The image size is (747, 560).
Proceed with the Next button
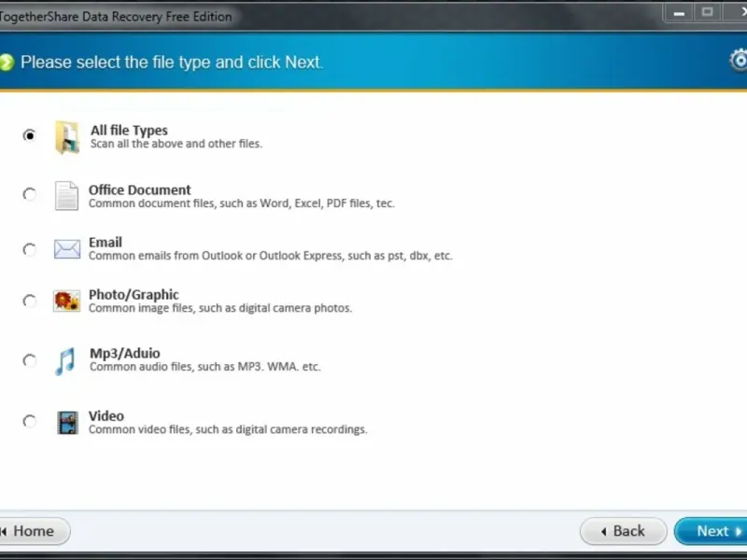tap(711, 531)
